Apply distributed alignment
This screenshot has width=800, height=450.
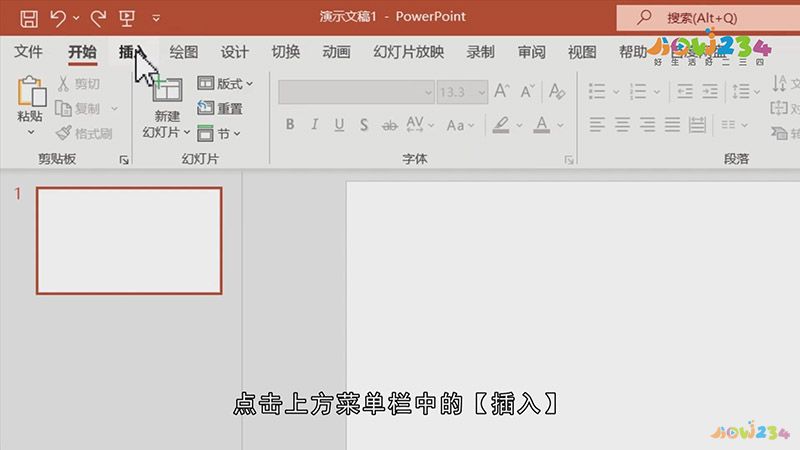pyautogui.click(x=697, y=124)
